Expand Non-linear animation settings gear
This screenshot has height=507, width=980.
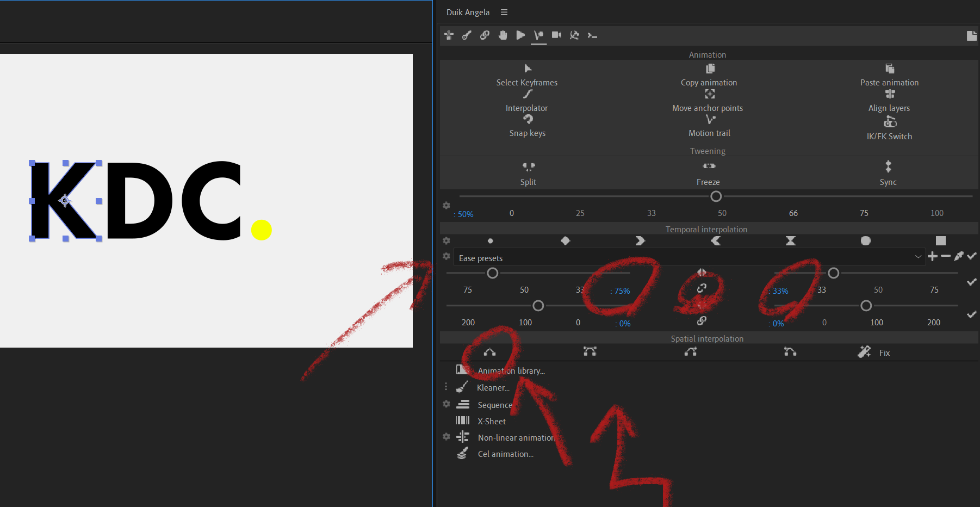(x=446, y=437)
